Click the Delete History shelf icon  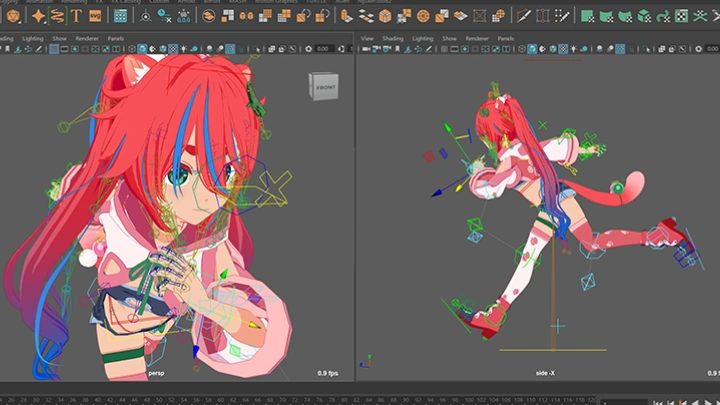(164, 16)
